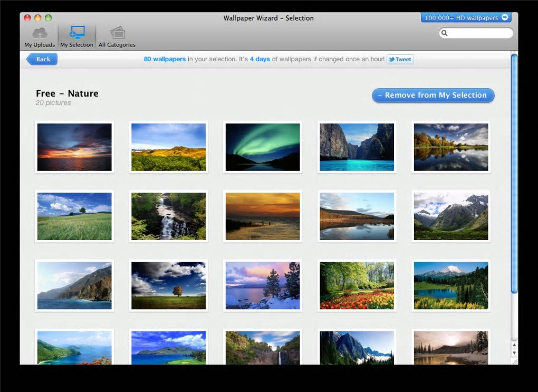The width and height of the screenshot is (538, 392).
Task: Select the calm lake with brown hills thumbnail
Action: click(x=357, y=216)
